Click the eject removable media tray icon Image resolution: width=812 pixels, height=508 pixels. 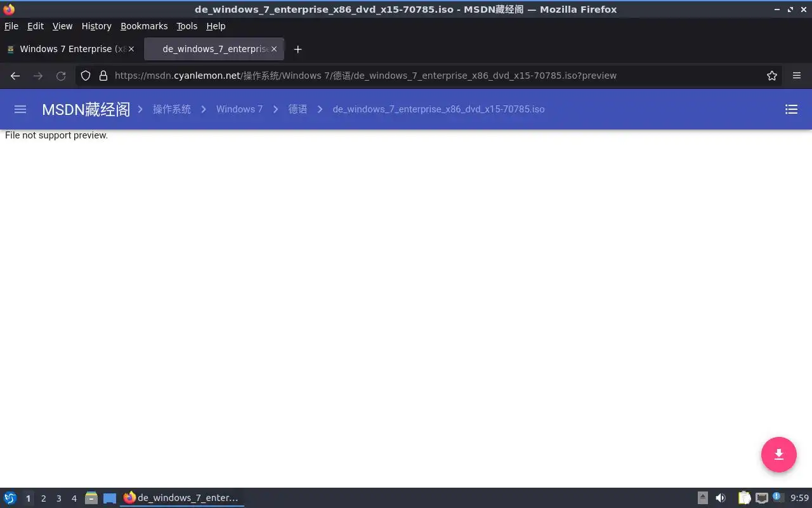(x=703, y=498)
